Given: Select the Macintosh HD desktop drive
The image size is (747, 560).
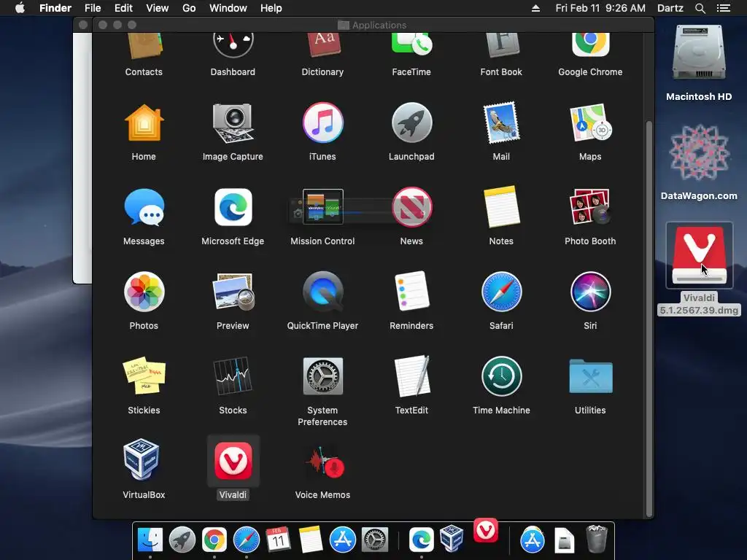Looking at the screenshot, I should click(x=699, y=52).
